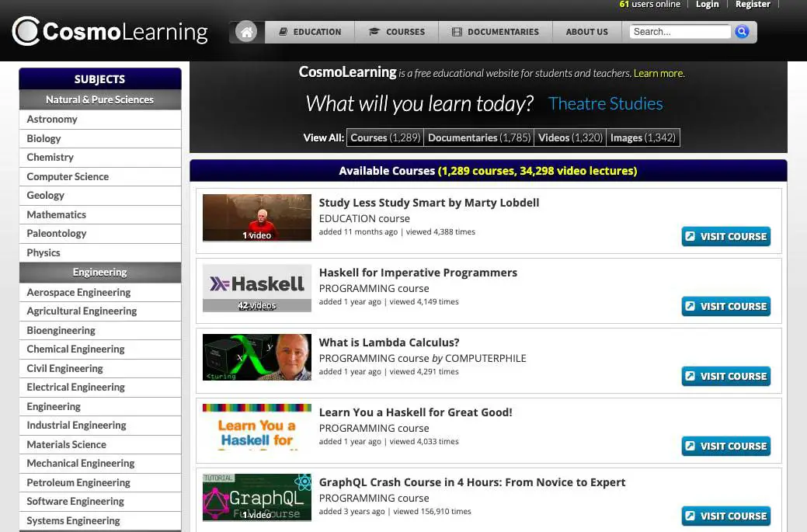Image resolution: width=807 pixels, height=532 pixels.
Task: Select Computer Science in the subjects list
Action: click(x=100, y=176)
